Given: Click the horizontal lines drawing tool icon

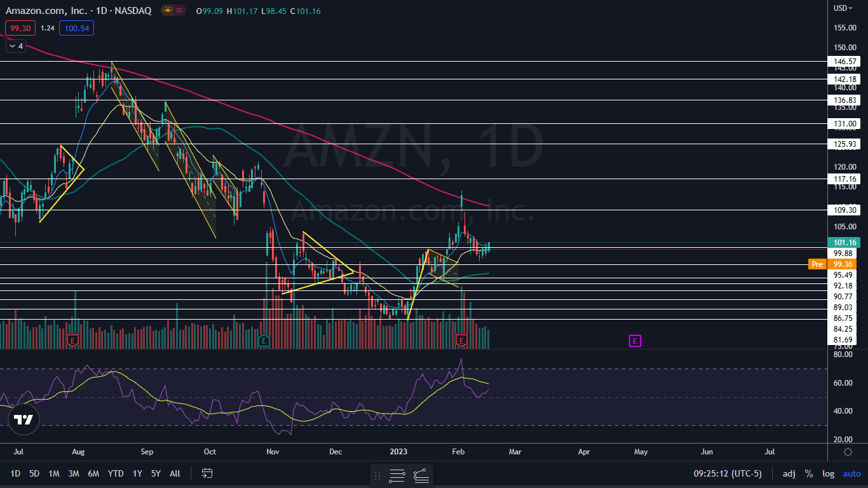Looking at the screenshot, I should (x=398, y=475).
